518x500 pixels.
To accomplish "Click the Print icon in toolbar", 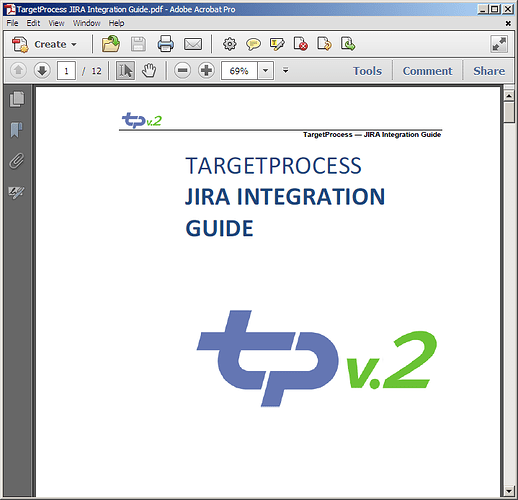I will (165, 44).
